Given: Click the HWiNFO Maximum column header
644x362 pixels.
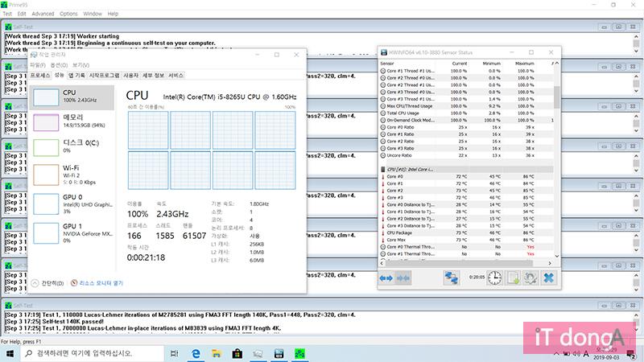Looking at the screenshot, I should coord(524,64).
